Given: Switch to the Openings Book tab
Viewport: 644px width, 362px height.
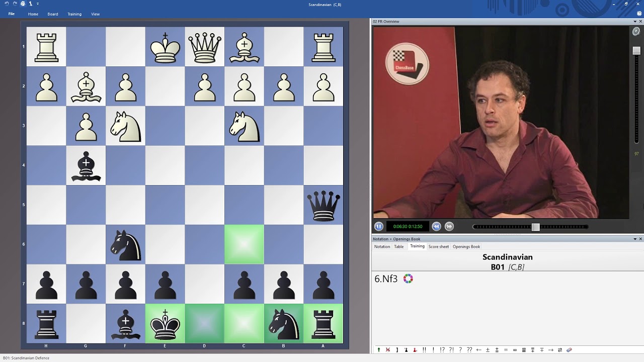Looking at the screenshot, I should tap(466, 247).
